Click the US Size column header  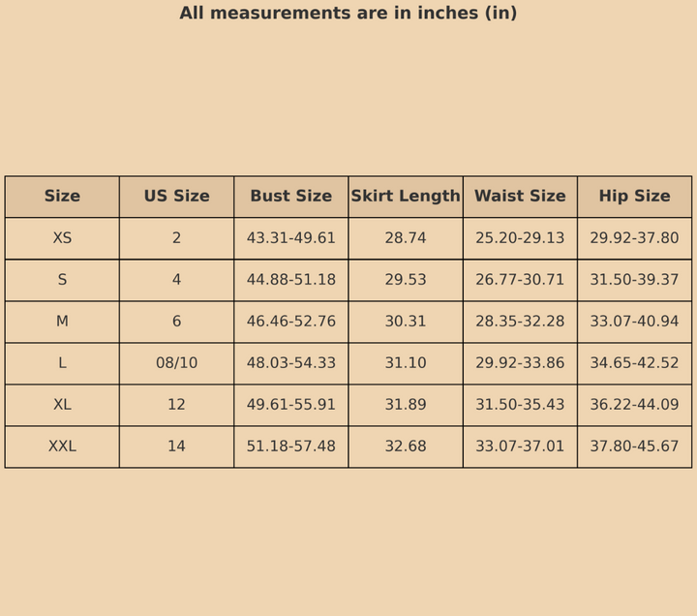tap(176, 197)
